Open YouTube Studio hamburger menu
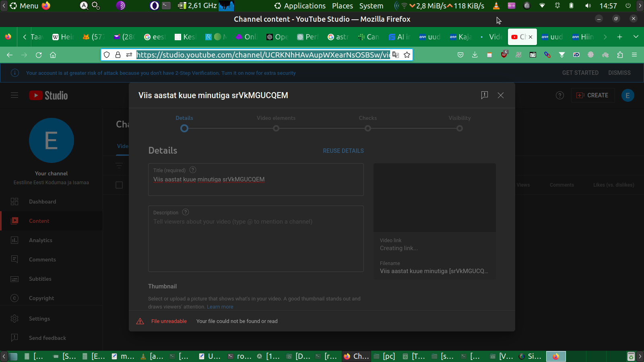Screen dimensions: 644x362 click(x=14, y=95)
